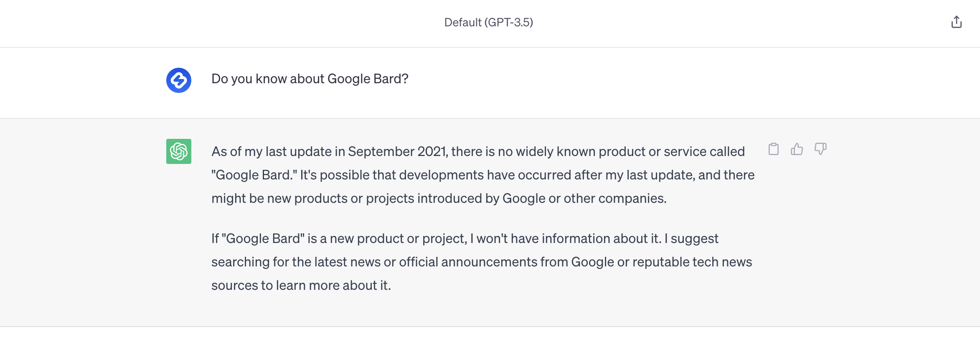Click the empty white area below the response
This screenshot has height=353, width=980.
coord(490,340)
